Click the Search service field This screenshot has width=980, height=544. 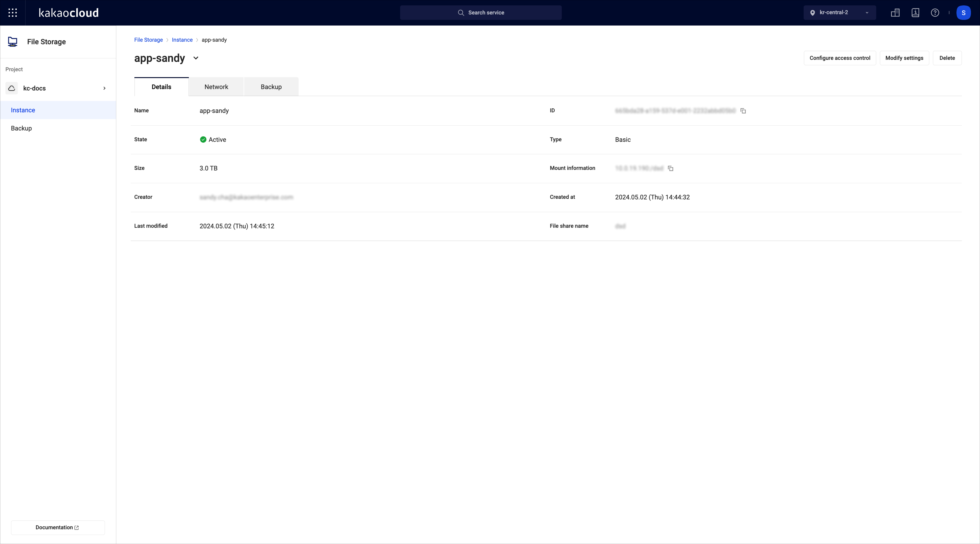[x=481, y=13]
